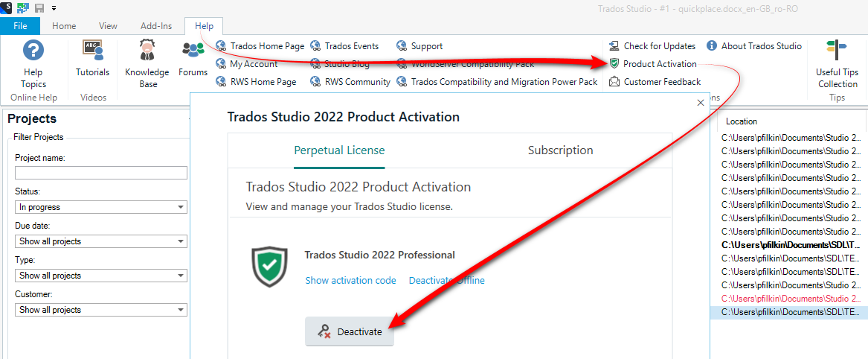Open the Trados Home Page

(x=260, y=46)
